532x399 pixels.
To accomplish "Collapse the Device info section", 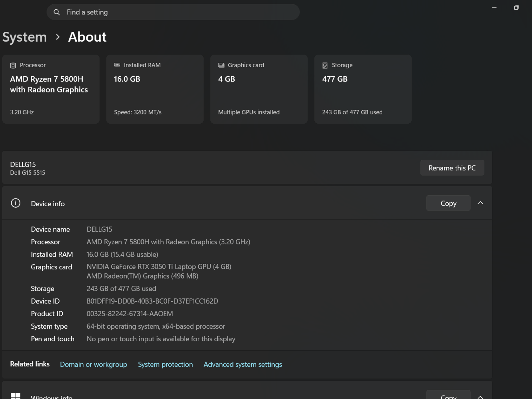I will point(480,203).
